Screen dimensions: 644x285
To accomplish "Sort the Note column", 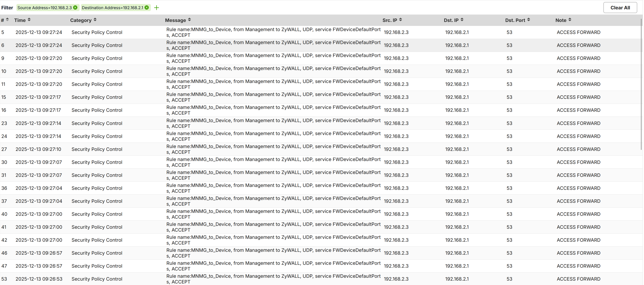I will tap(570, 20).
